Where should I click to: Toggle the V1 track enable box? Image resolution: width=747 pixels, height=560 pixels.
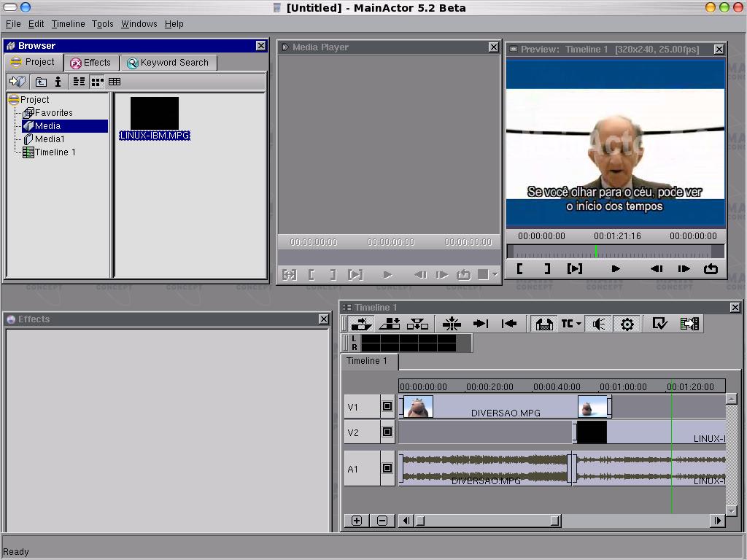[x=387, y=407]
